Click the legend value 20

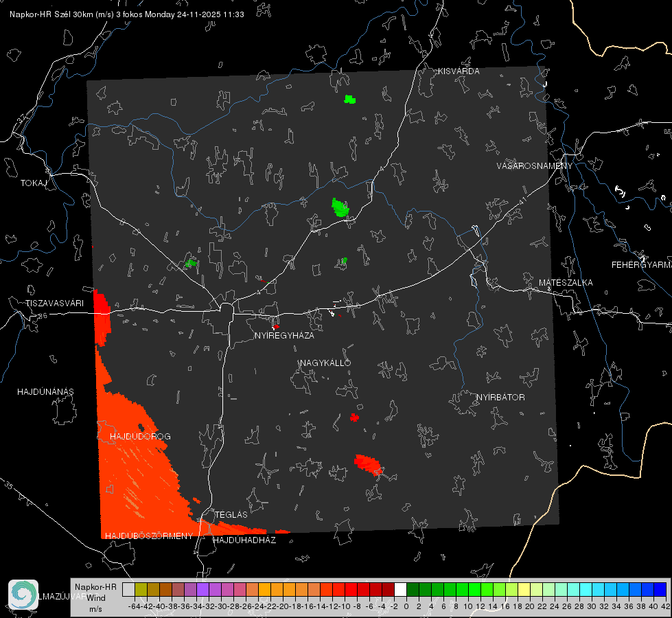(530, 606)
